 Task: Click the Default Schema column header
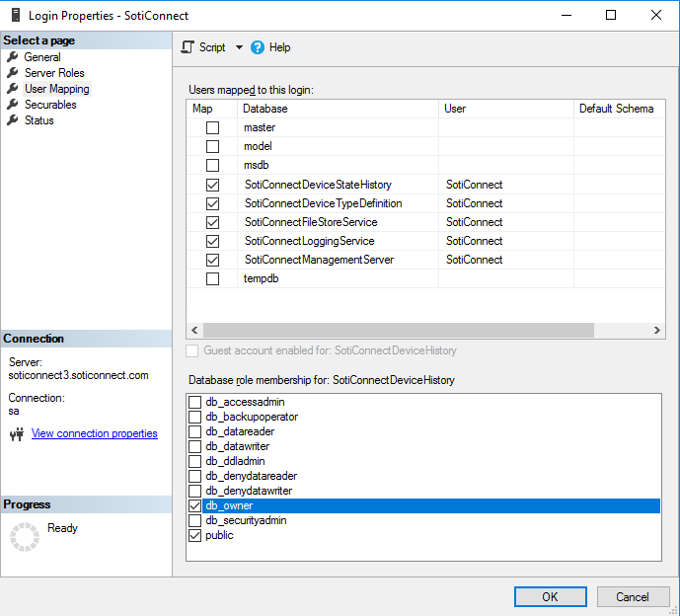pyautogui.click(x=619, y=109)
